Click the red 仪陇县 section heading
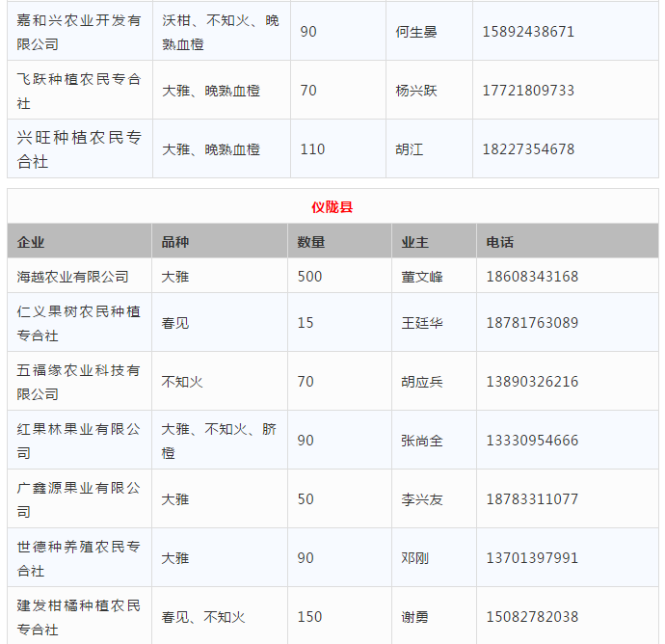The height and width of the screenshot is (644, 665). tap(332, 207)
